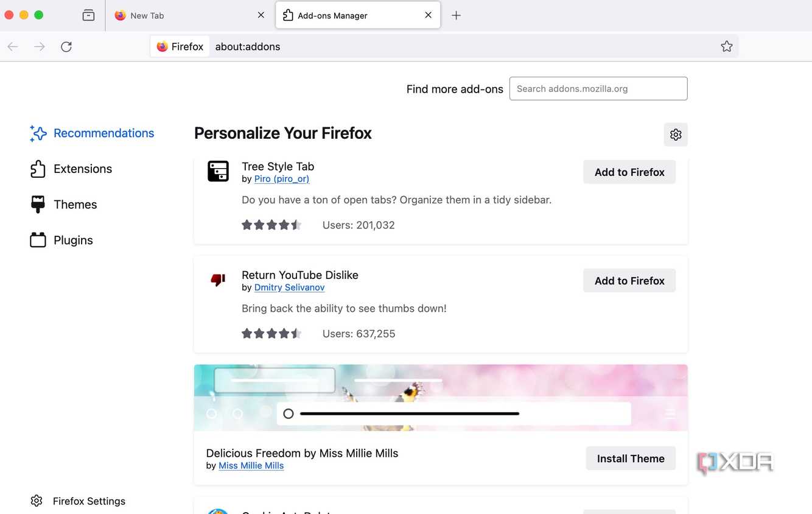Click the Plugins block icon
The height and width of the screenshot is (514, 812).
(x=38, y=240)
